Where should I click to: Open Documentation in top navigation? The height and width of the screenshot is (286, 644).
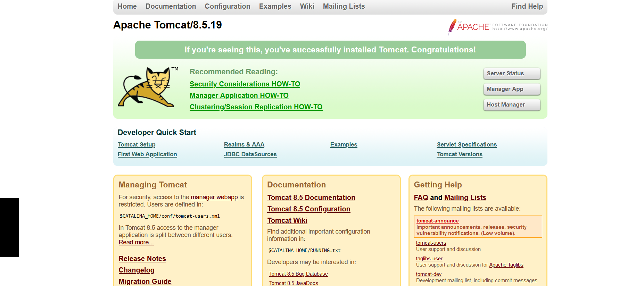coord(171,6)
